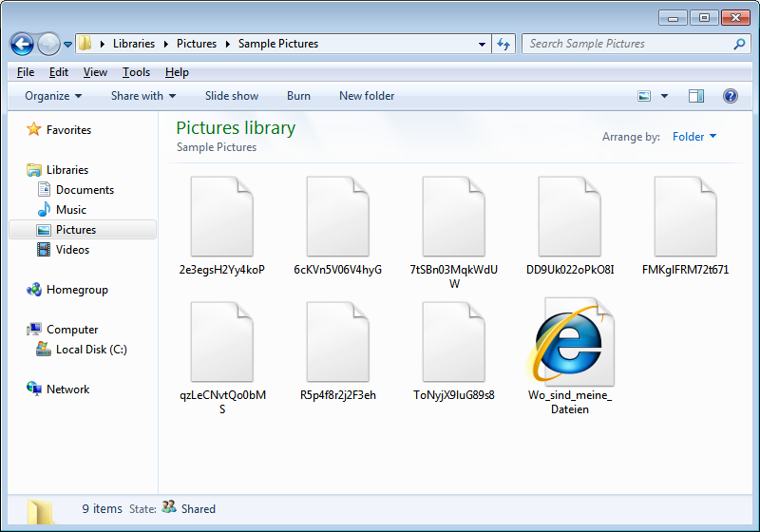Open Local Disk (C:) in sidebar

point(90,350)
